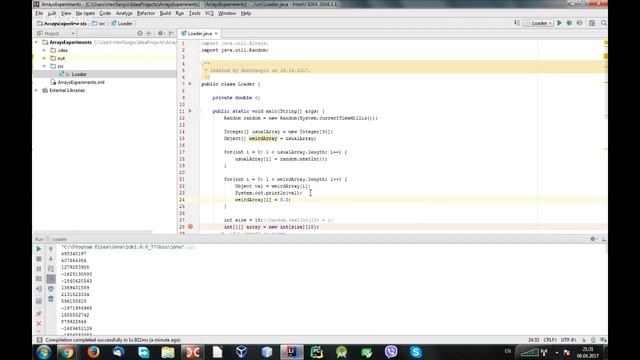Open the Code menu
The height and width of the screenshot is (360, 640).
(x=105, y=13)
